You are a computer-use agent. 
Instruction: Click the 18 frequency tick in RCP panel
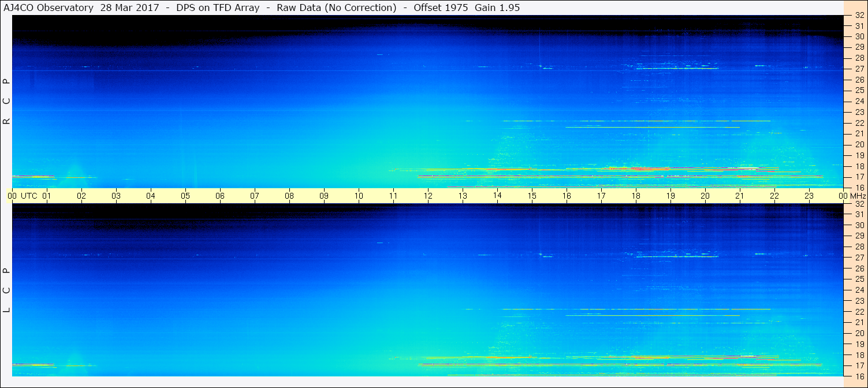click(859, 166)
